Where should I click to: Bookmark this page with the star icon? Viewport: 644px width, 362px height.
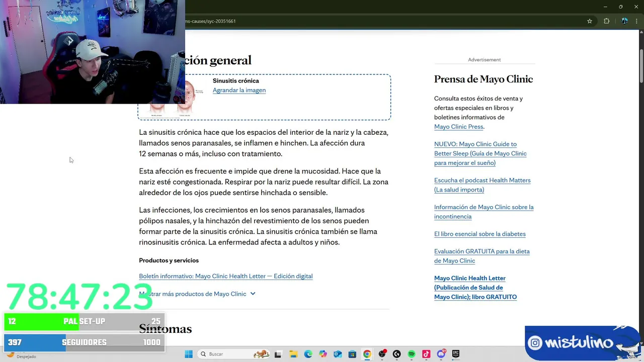click(x=590, y=21)
